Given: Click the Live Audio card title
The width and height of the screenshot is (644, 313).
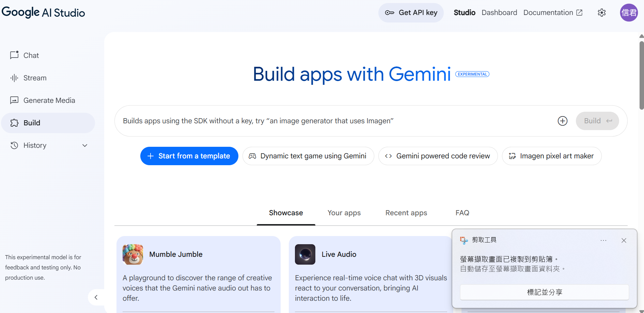Looking at the screenshot, I should pos(339,254).
